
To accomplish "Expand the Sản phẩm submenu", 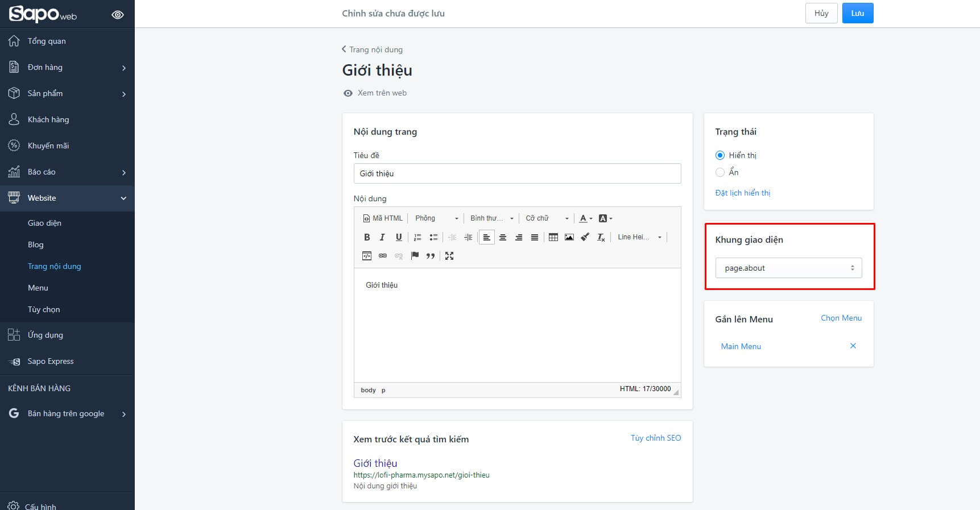I will pyautogui.click(x=123, y=94).
